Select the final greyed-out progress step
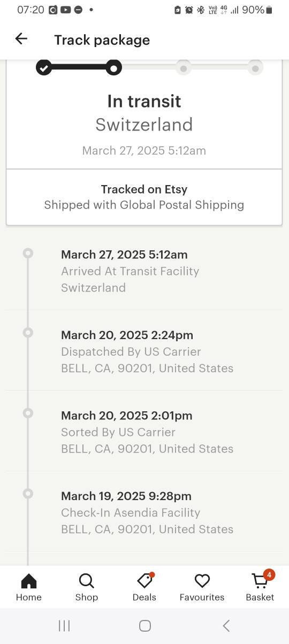The image size is (289, 644). 255,68
